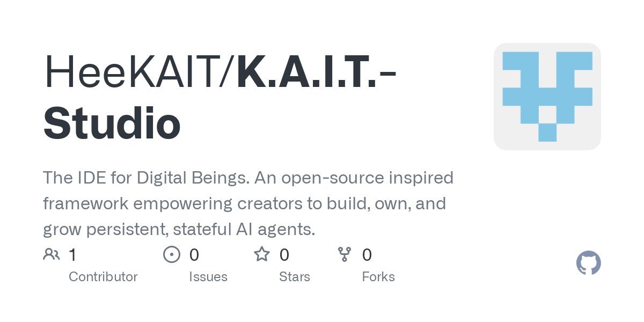The height and width of the screenshot is (322, 644).
Task: Open the Issues label
Action: pos(208,277)
